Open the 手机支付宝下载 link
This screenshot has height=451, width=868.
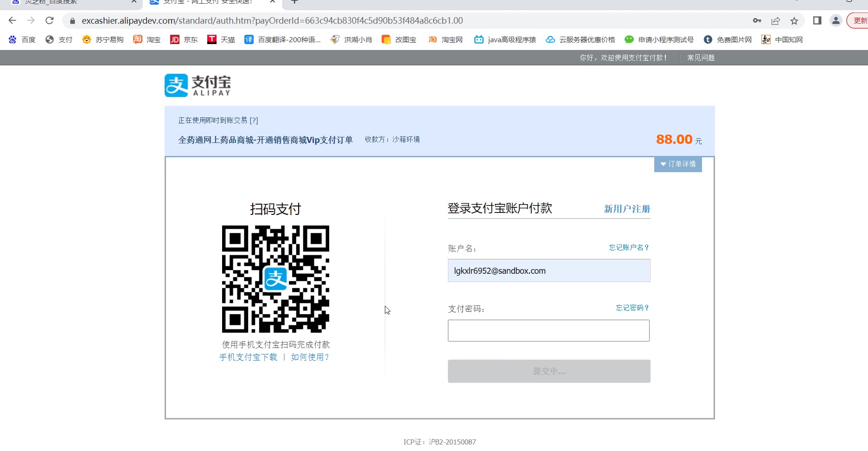pyautogui.click(x=248, y=357)
